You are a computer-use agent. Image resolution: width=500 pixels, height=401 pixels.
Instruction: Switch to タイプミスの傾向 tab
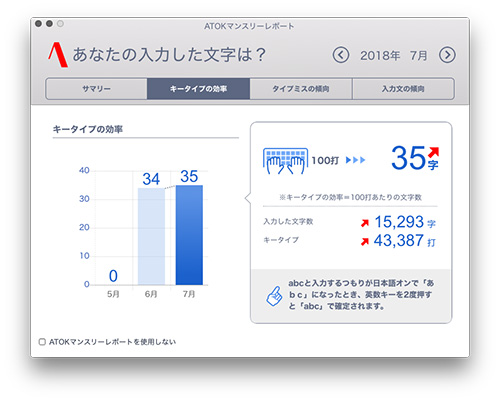pos(301,89)
